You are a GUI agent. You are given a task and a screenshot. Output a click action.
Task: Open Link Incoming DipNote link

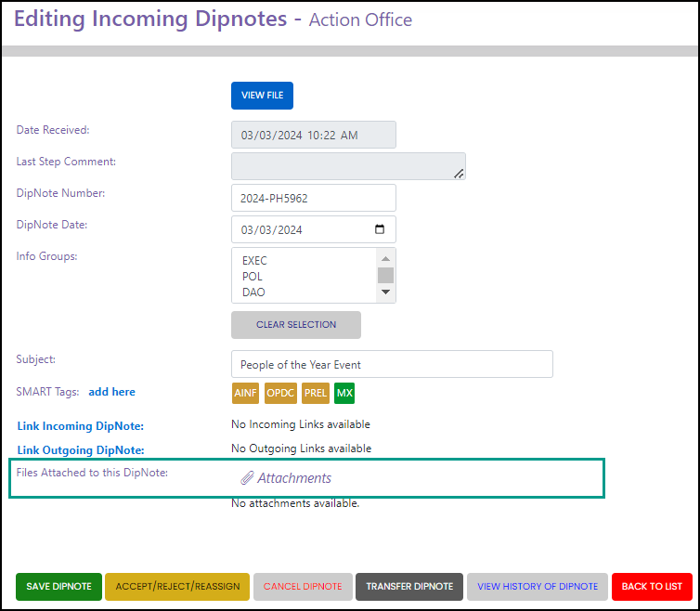tap(81, 426)
